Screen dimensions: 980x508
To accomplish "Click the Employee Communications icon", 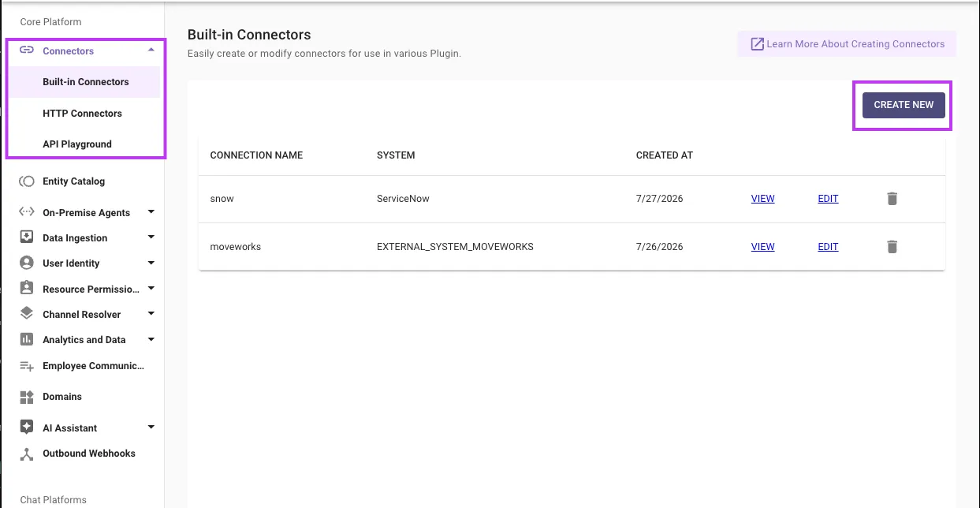I will click(x=27, y=366).
